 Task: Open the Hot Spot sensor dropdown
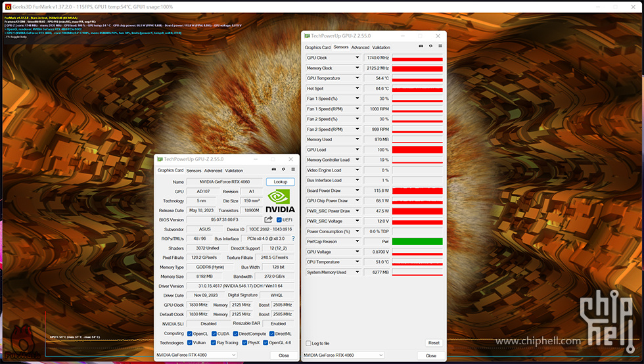[357, 88]
